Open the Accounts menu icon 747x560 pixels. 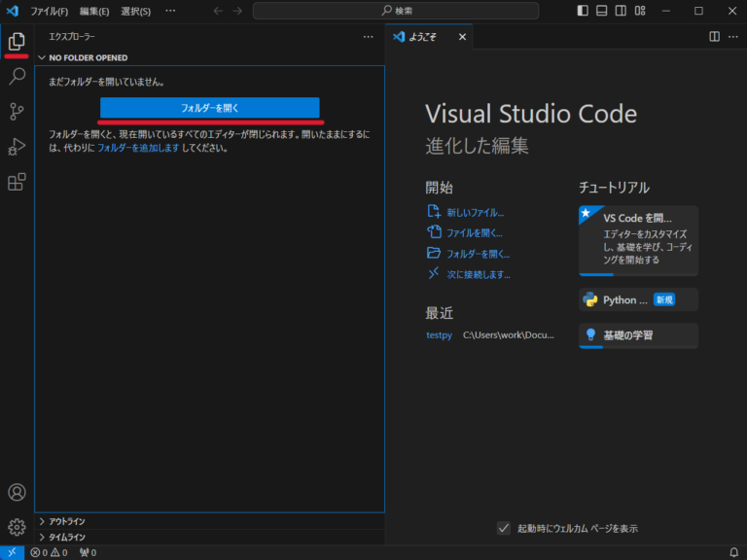coord(17,492)
